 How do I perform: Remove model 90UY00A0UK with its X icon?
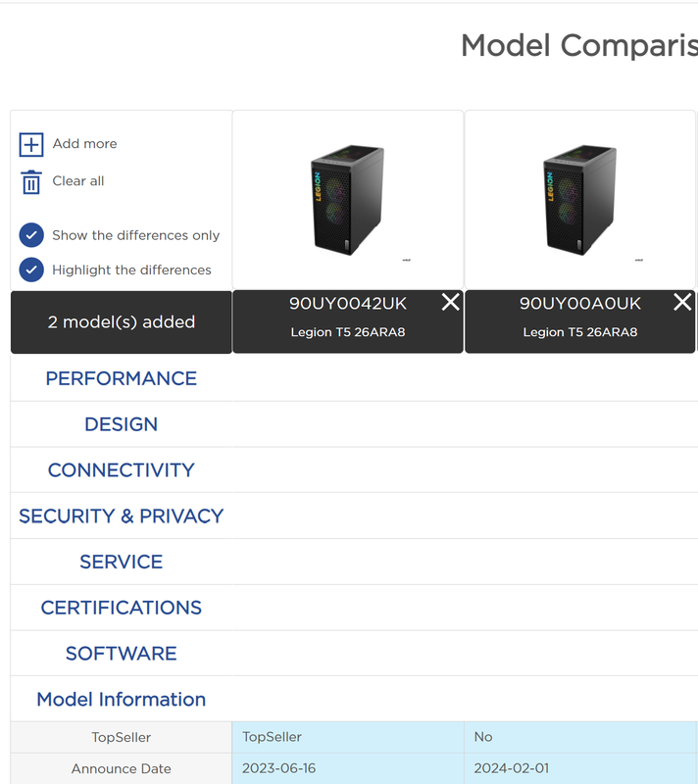[682, 302]
